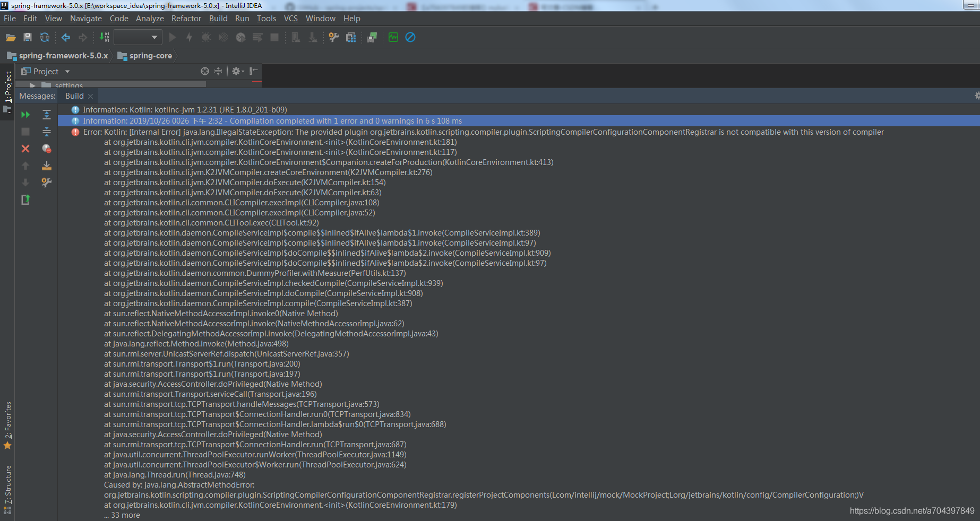
Task: Export messages with the green arrow icon
Action: pyautogui.click(x=25, y=199)
